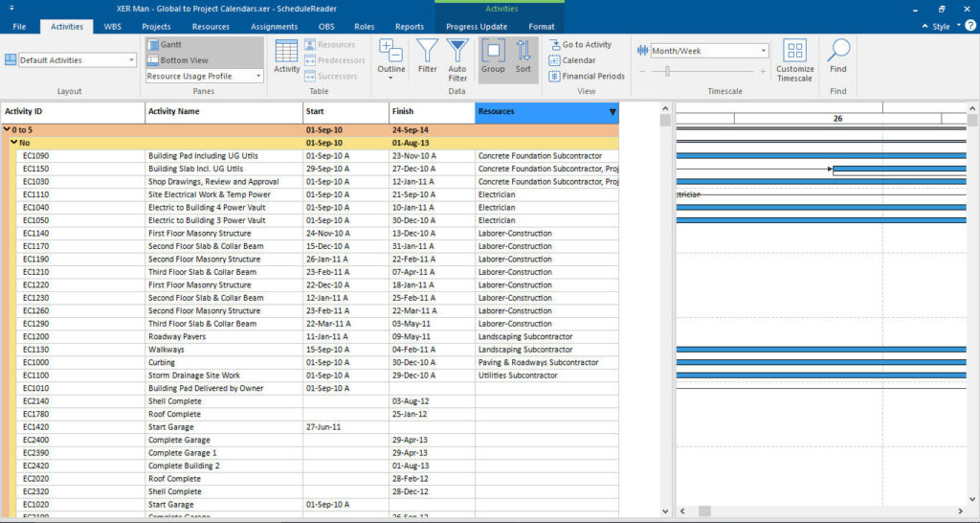This screenshot has height=523, width=980.
Task: Click the EC1150 Gantt bar
Action: click(900, 169)
